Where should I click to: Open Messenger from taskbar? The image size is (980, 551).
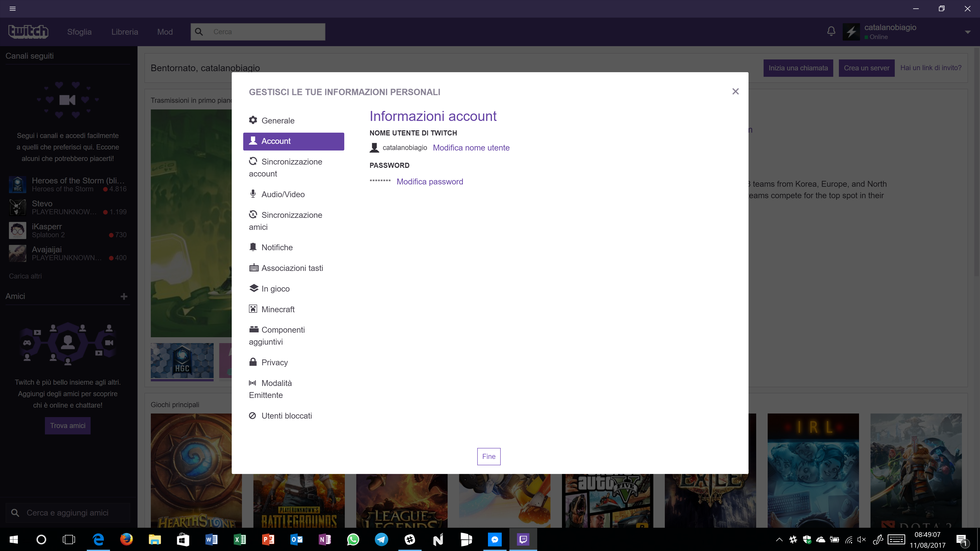coord(495,539)
